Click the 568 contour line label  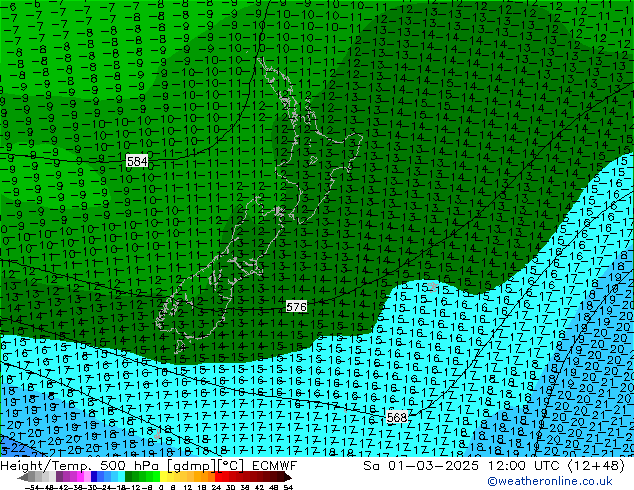(396, 417)
